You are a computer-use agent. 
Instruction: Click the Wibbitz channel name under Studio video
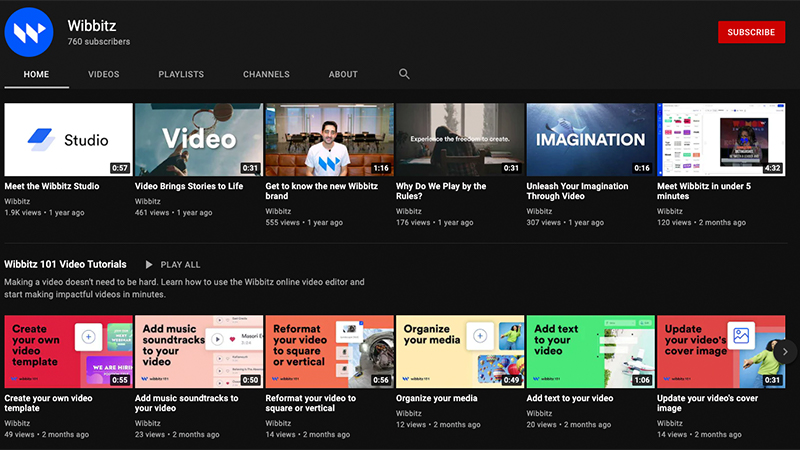pos(17,202)
